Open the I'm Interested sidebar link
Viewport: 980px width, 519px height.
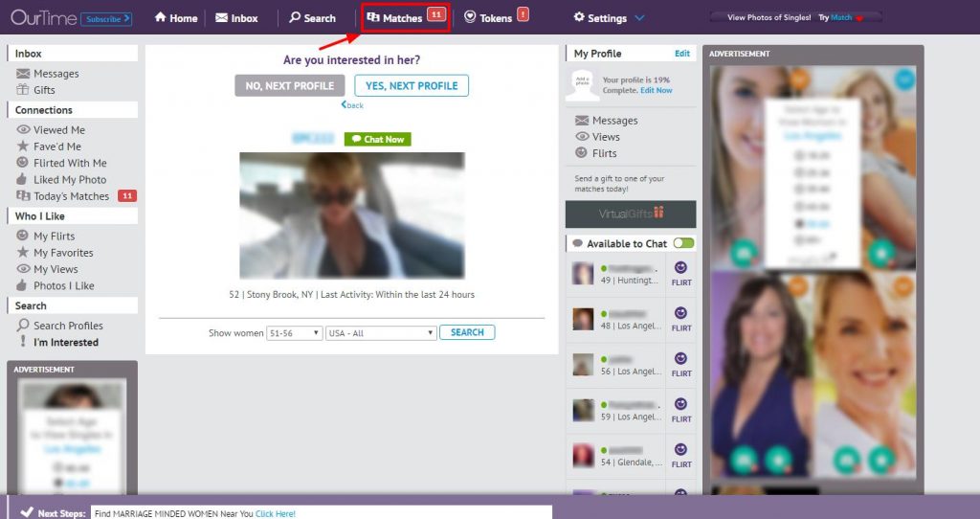pyautogui.click(x=66, y=343)
